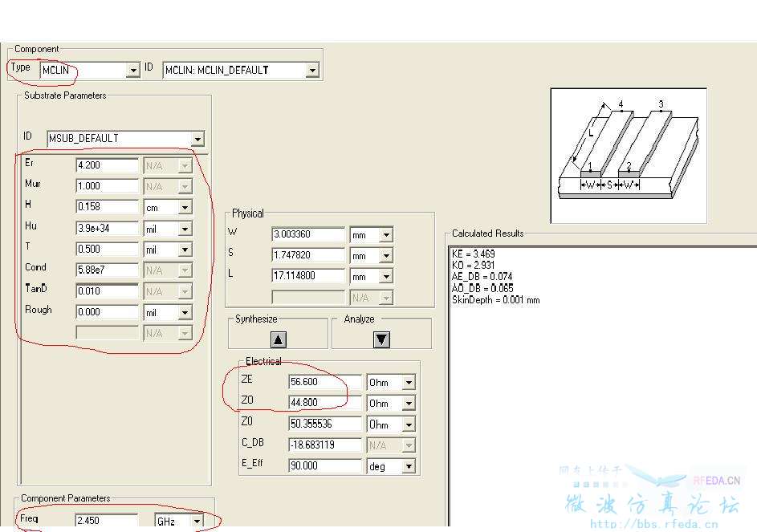The image size is (757, 532).
Task: Click the ZO field 44.800
Action: (x=325, y=403)
